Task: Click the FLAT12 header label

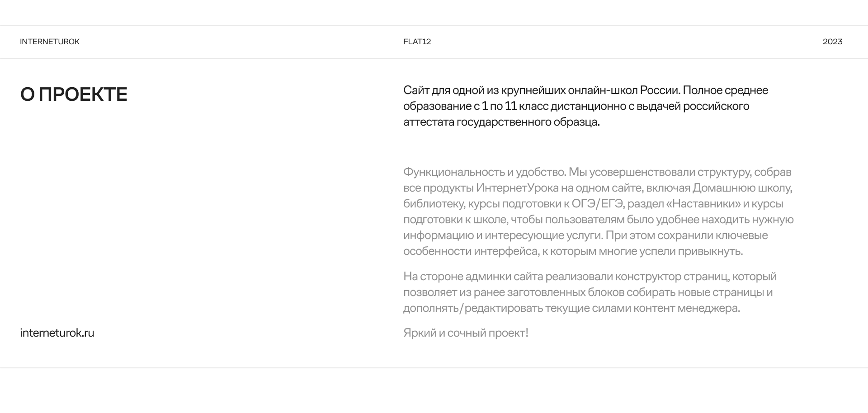Action: pos(417,42)
